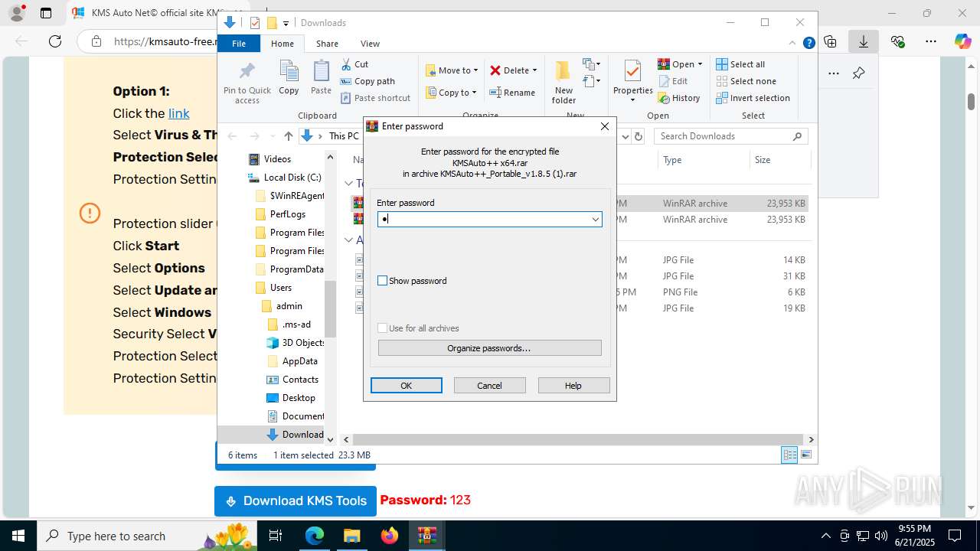
Task: Click the WinRAR icon in the taskbar
Action: 426,536
